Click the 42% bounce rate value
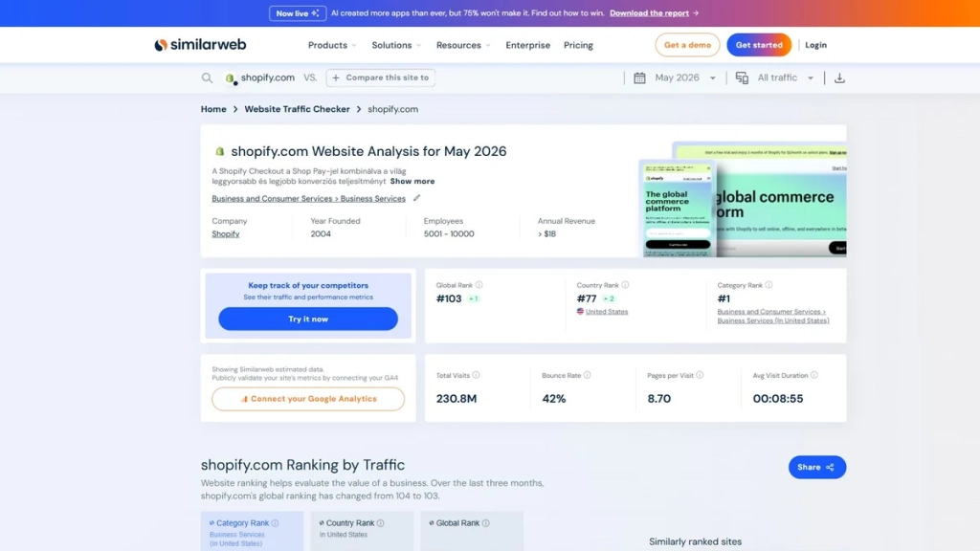980x551 pixels. coord(554,399)
